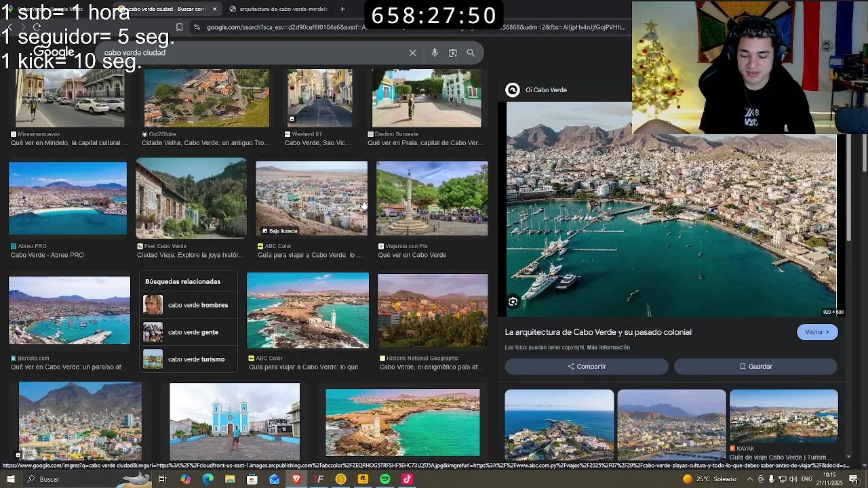Click the Guardar button
This screenshot has height=488, width=868.
coord(755,367)
